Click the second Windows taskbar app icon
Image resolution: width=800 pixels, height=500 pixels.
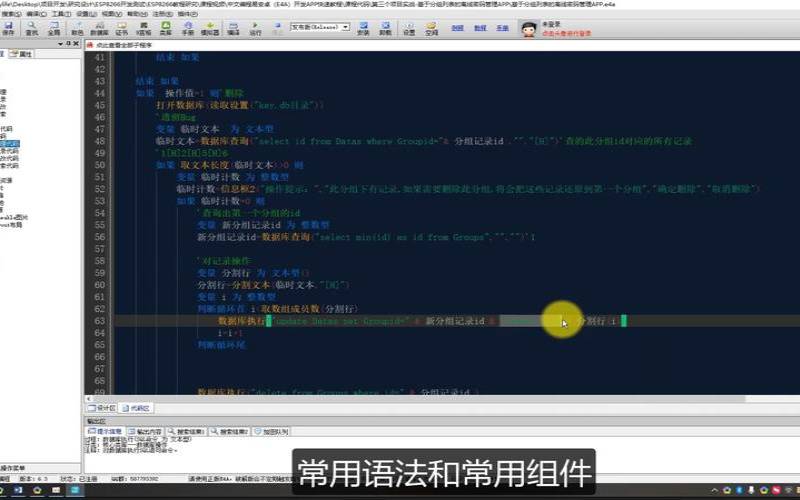pos(18,490)
